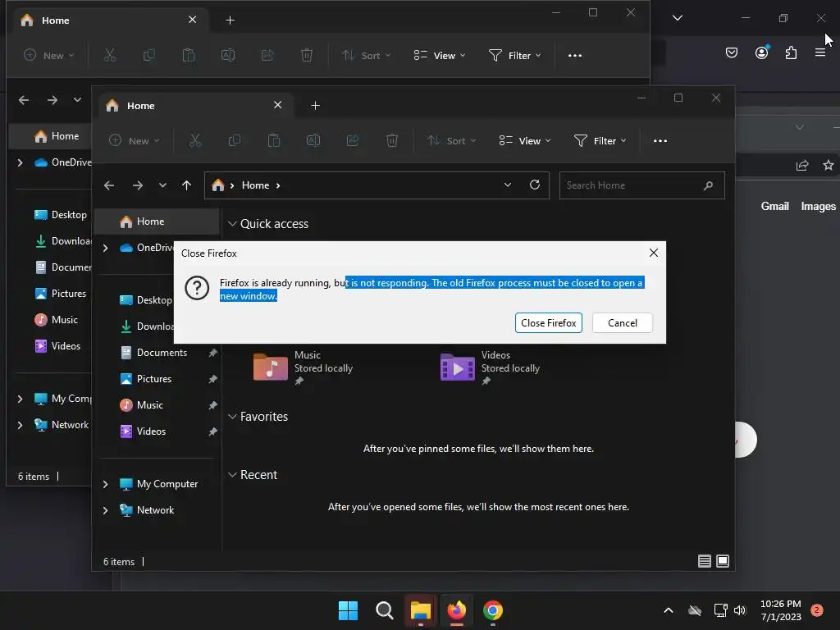Go forward in front Explorer navigation

tap(138, 185)
